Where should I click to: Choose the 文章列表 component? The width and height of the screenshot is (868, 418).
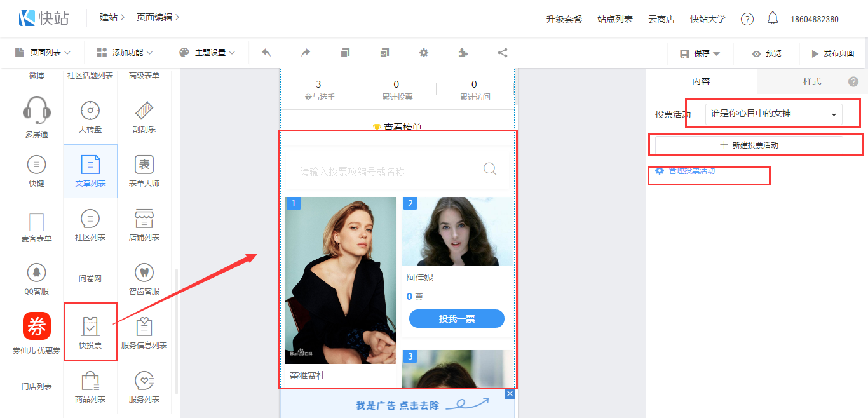90,171
